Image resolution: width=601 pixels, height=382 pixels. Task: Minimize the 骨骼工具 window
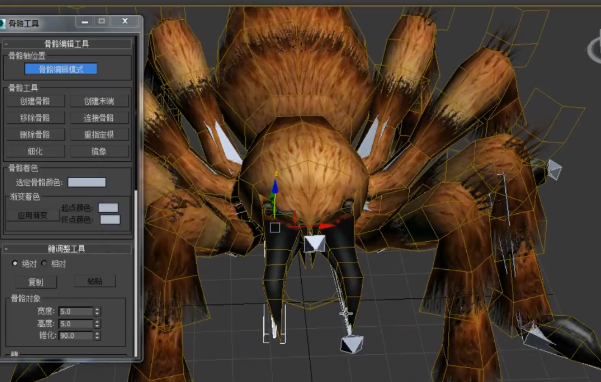pos(85,21)
